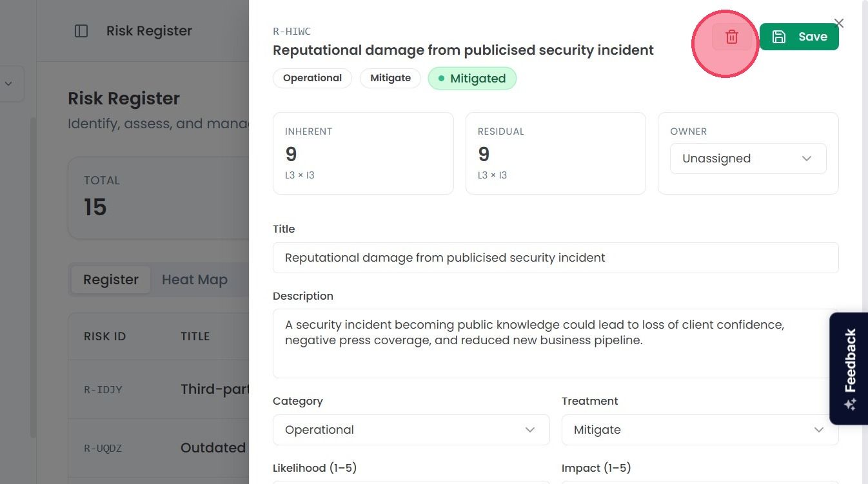Close the risk detail panel
Image resolution: width=868 pixels, height=484 pixels.
coord(839,23)
